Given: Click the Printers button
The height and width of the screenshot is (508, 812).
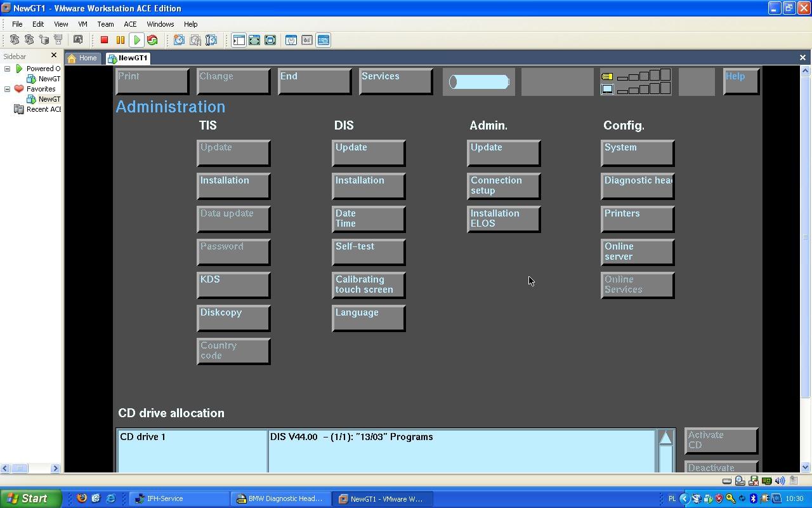Looking at the screenshot, I should click(638, 219).
